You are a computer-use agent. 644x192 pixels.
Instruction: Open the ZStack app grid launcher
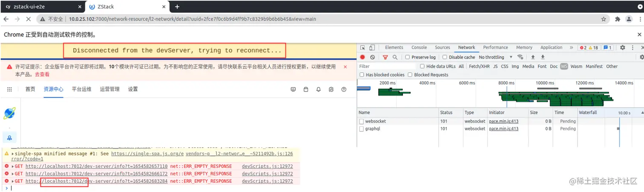pos(10,89)
